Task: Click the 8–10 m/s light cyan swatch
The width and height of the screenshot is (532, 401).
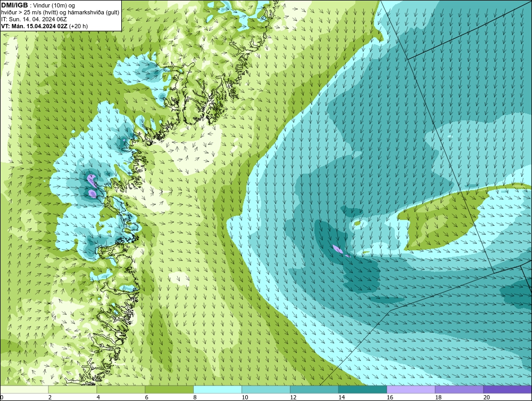Action: 218,389
